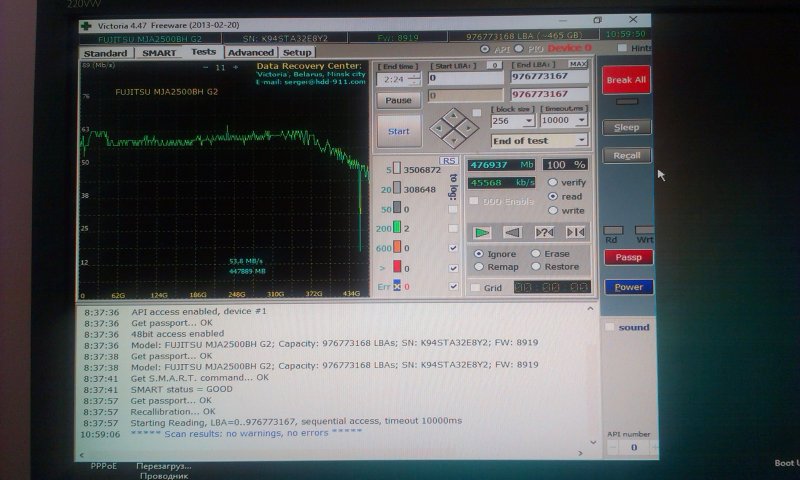Enable the Grid checkbox
Screen dimensions: 800x480
(475, 288)
